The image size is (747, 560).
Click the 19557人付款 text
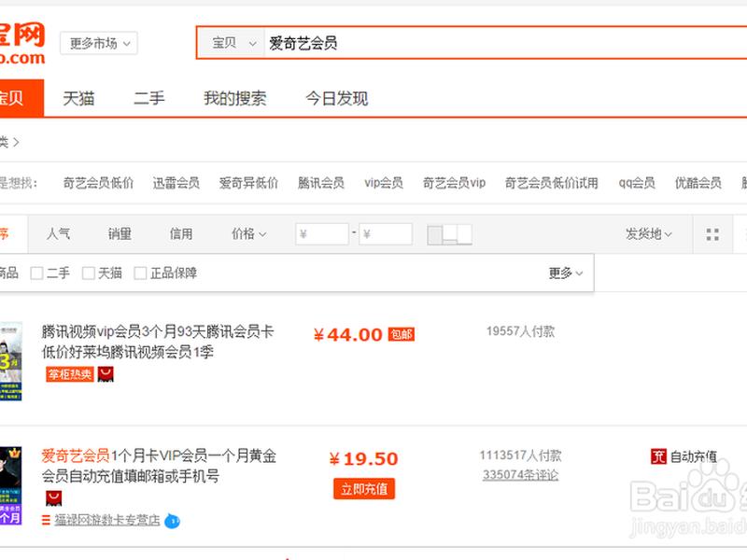tap(521, 331)
